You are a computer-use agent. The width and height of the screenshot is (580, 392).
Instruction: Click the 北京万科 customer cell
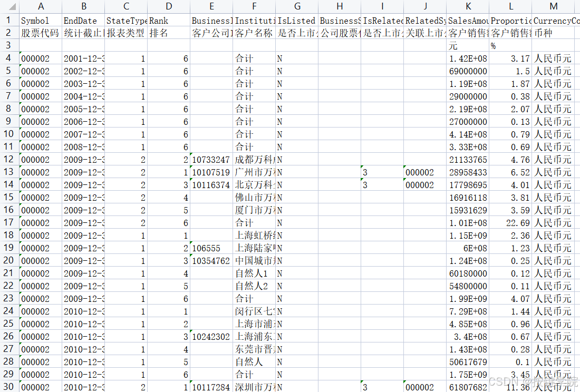pyautogui.click(x=254, y=185)
